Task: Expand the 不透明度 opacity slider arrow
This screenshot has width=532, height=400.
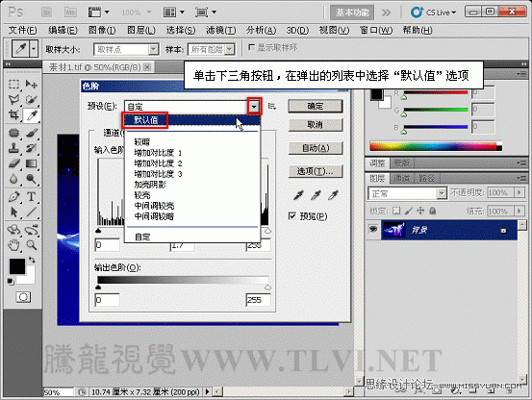Action: coord(519,192)
